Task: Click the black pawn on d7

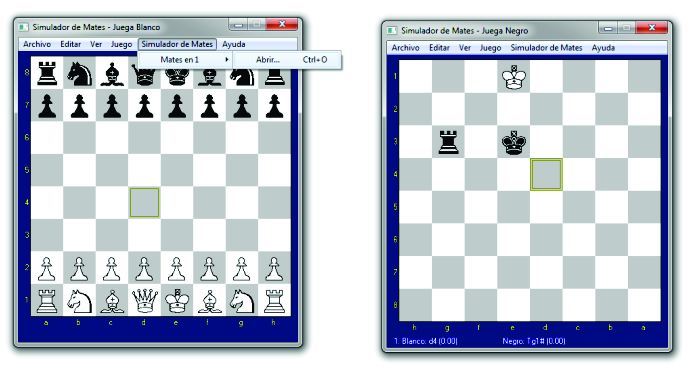Action: click(x=144, y=106)
